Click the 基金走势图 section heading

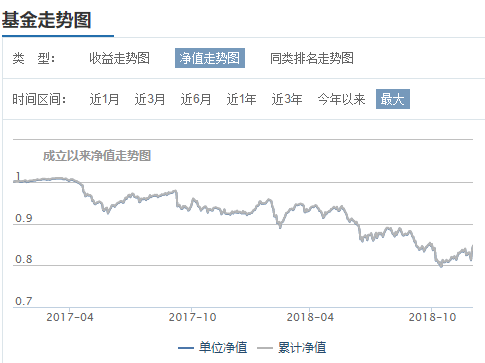(46, 20)
